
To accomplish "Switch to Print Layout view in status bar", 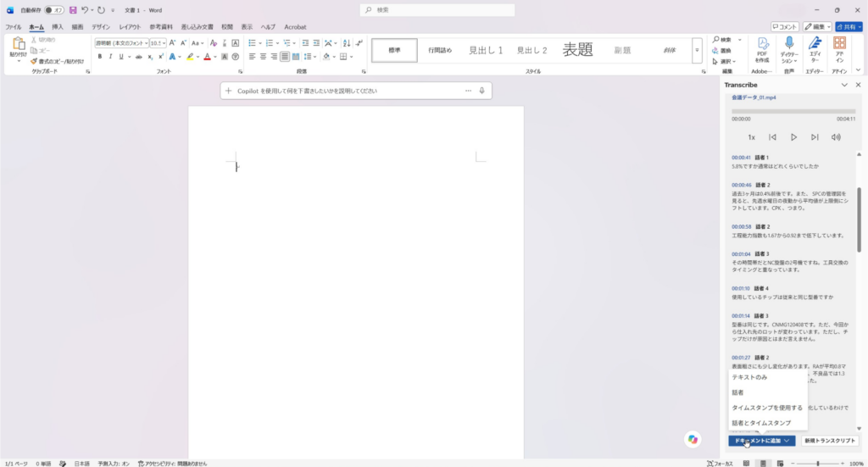I will pyautogui.click(x=763, y=463).
